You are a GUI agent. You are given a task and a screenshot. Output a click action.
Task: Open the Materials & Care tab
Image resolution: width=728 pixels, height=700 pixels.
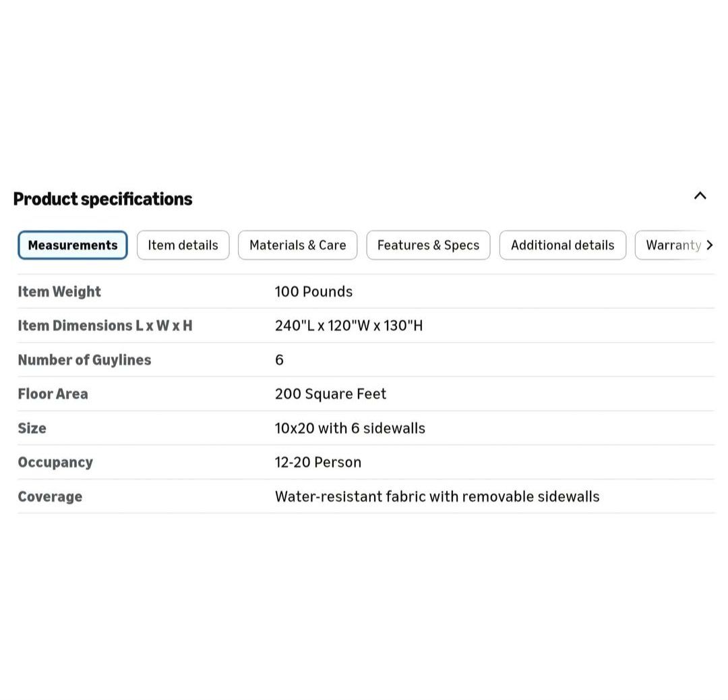297,245
